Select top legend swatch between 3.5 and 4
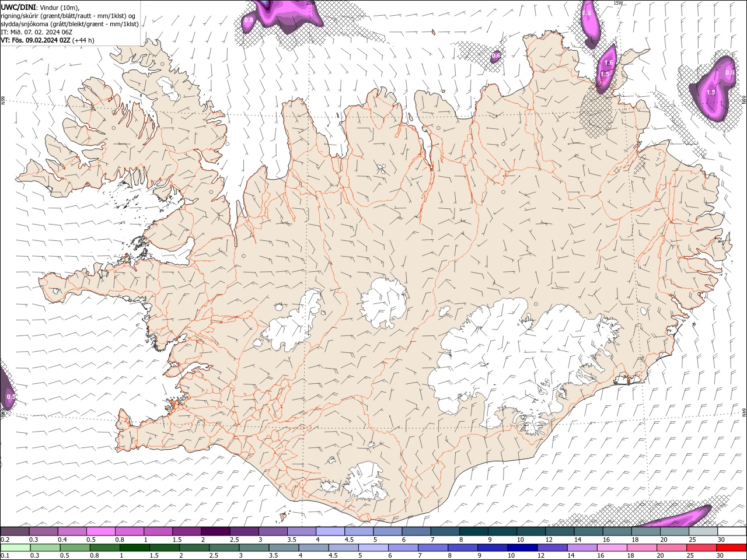The height and width of the screenshot is (560, 747). tap(301, 531)
